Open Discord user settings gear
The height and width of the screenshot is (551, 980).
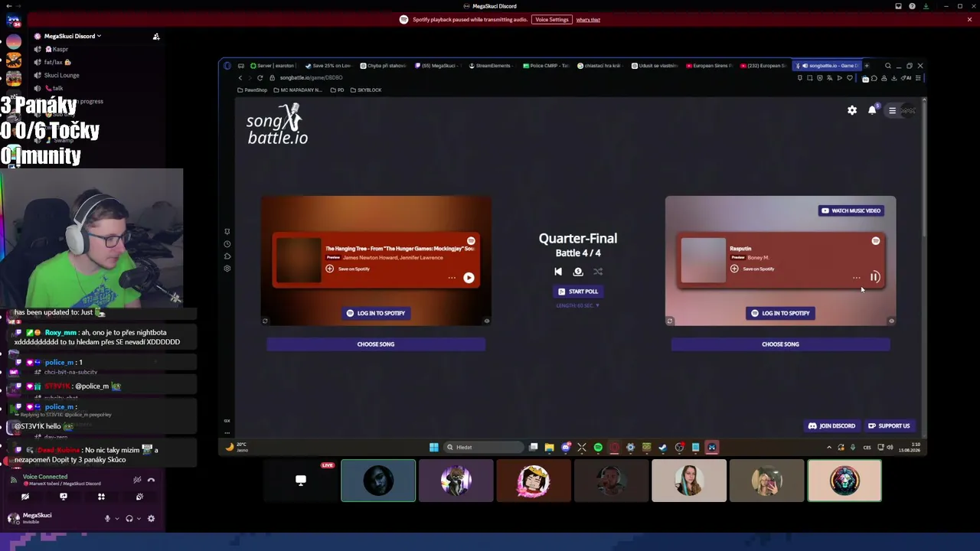point(151,519)
